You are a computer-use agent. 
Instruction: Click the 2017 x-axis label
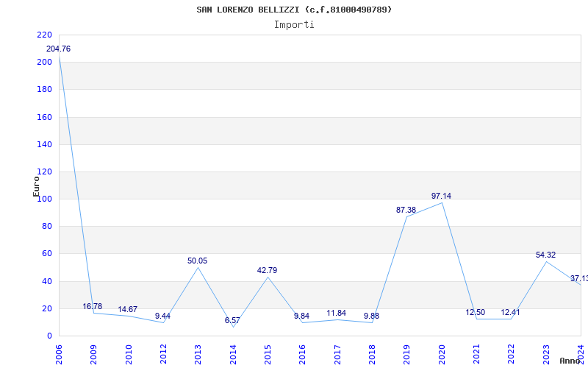337,355
